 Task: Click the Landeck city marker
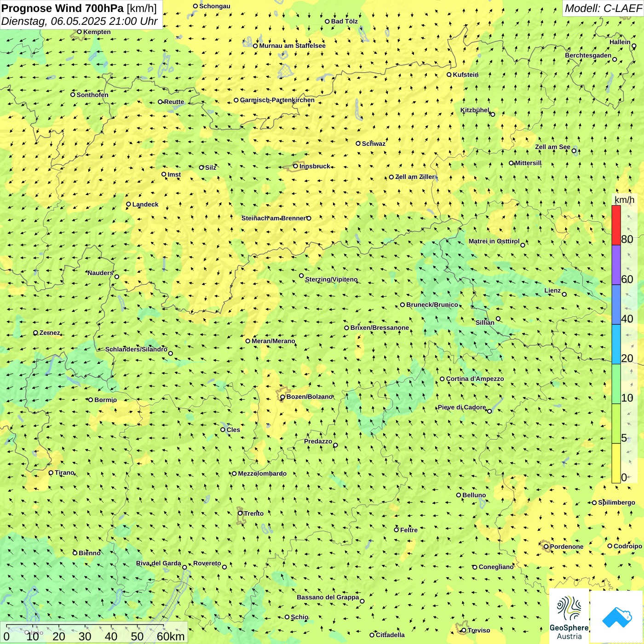pos(128,204)
